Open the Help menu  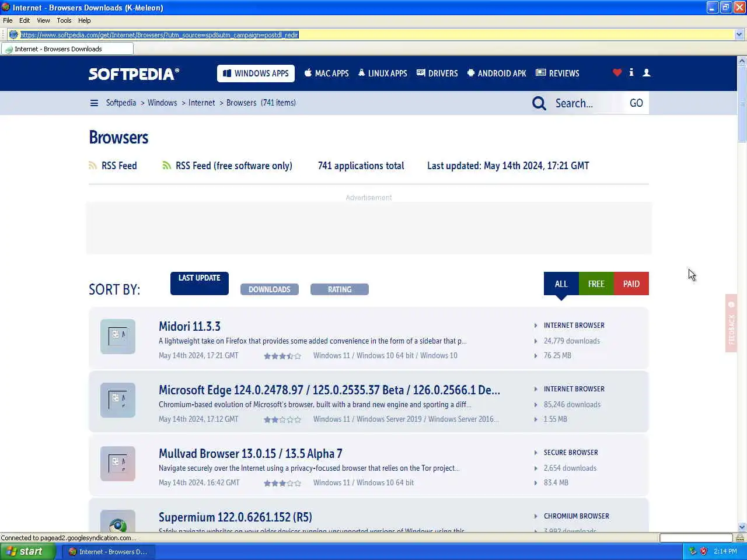tap(85, 20)
